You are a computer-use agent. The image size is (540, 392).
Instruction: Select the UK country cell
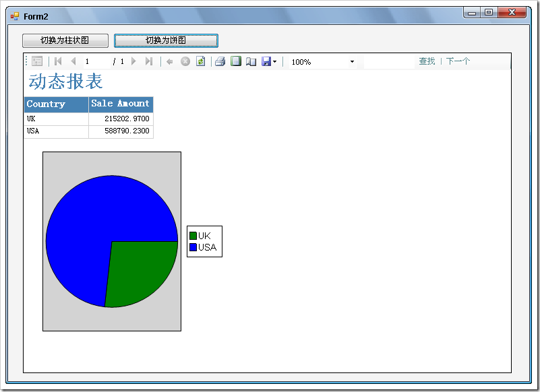pyautogui.click(x=56, y=119)
